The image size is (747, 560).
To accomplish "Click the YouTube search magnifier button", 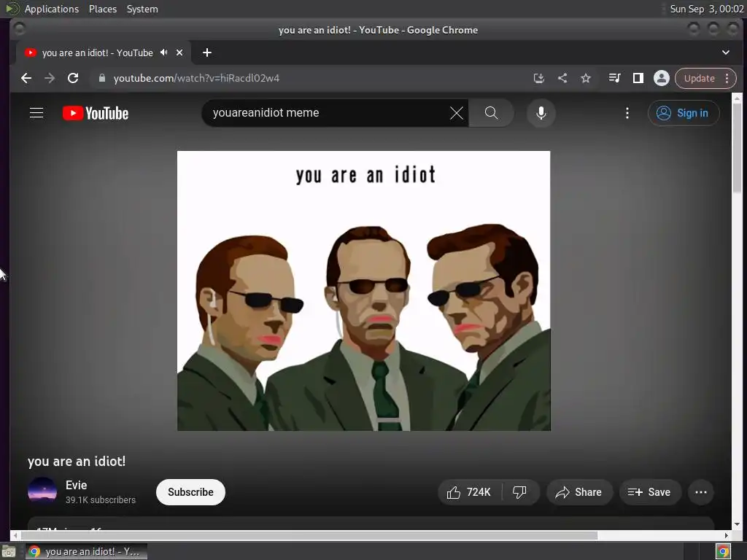I will pos(491,113).
